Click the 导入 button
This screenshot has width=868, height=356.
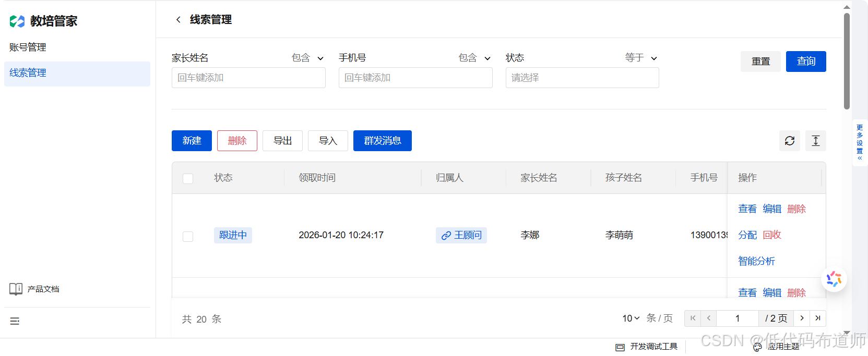328,141
